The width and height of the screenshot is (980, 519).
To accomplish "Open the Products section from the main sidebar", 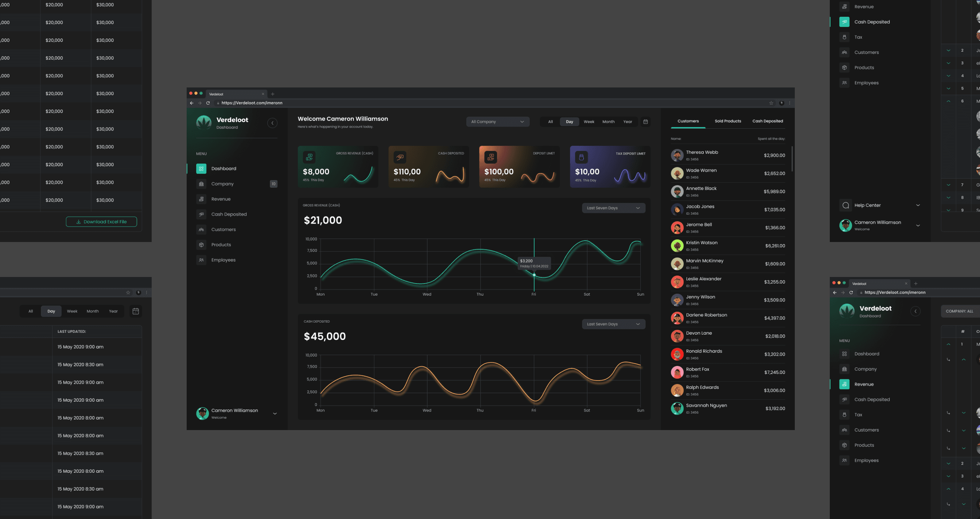I will 221,245.
